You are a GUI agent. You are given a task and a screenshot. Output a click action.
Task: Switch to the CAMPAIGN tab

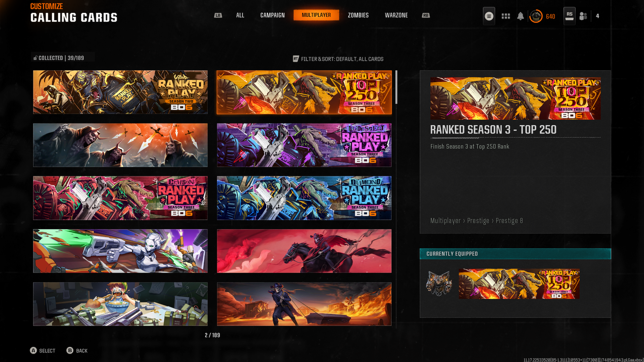point(272,15)
